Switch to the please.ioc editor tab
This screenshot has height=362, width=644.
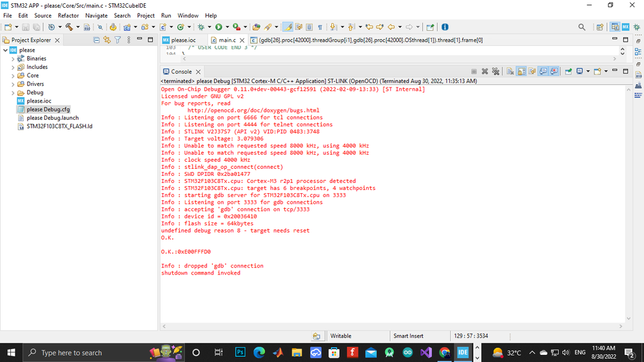tap(183, 40)
